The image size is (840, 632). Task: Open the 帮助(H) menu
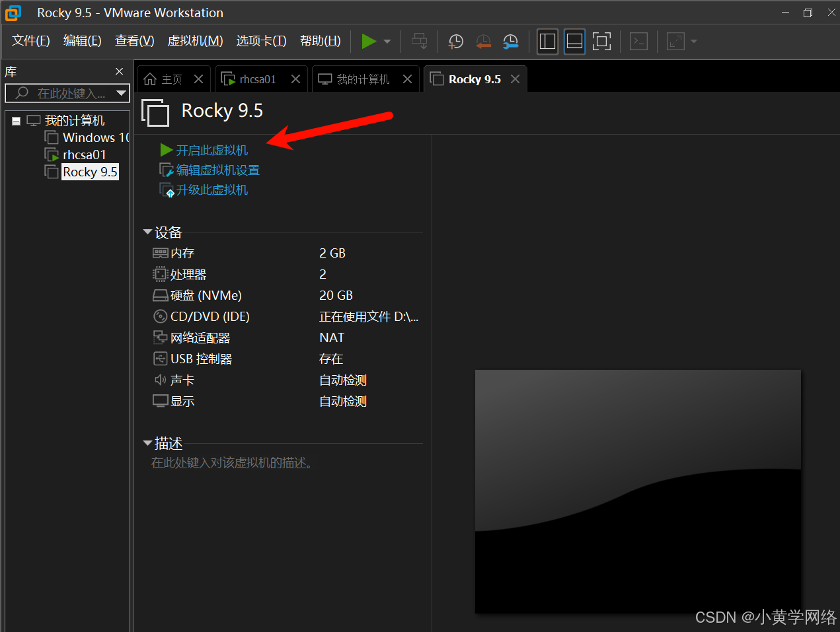pos(321,41)
